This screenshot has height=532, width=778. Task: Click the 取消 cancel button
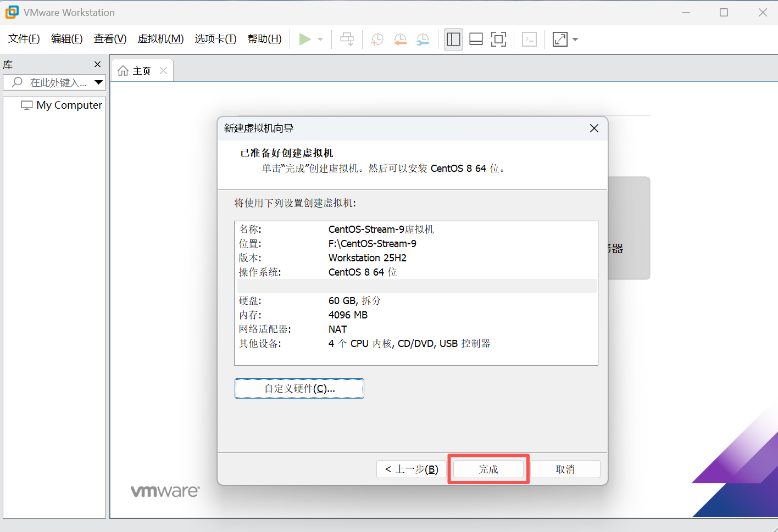565,469
